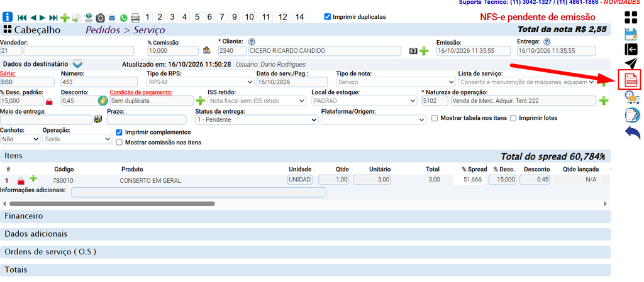Click the printer icon in toolbar
The image size is (644, 282).
(x=135, y=18)
